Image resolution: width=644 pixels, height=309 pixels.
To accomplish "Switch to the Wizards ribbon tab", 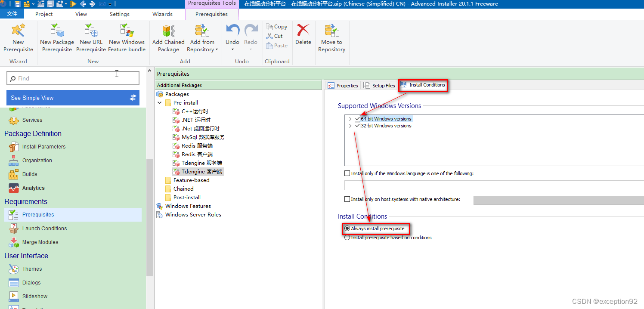I will (x=162, y=14).
